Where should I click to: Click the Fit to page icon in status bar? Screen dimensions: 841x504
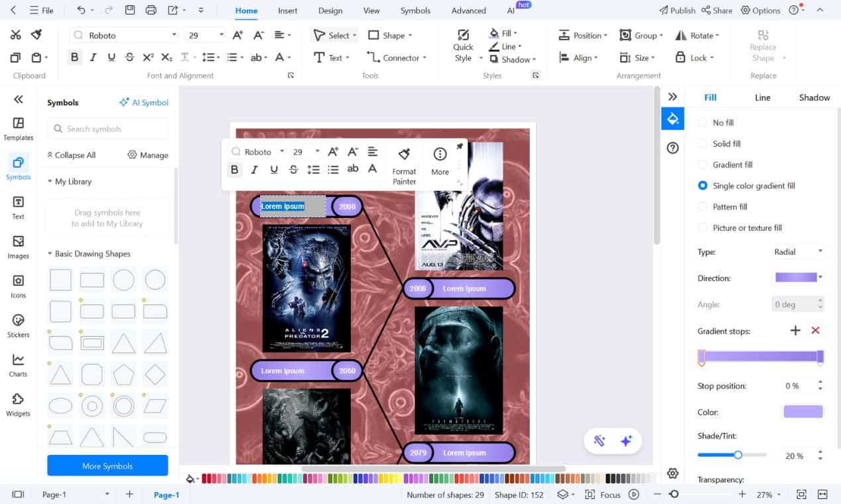[x=801, y=494]
